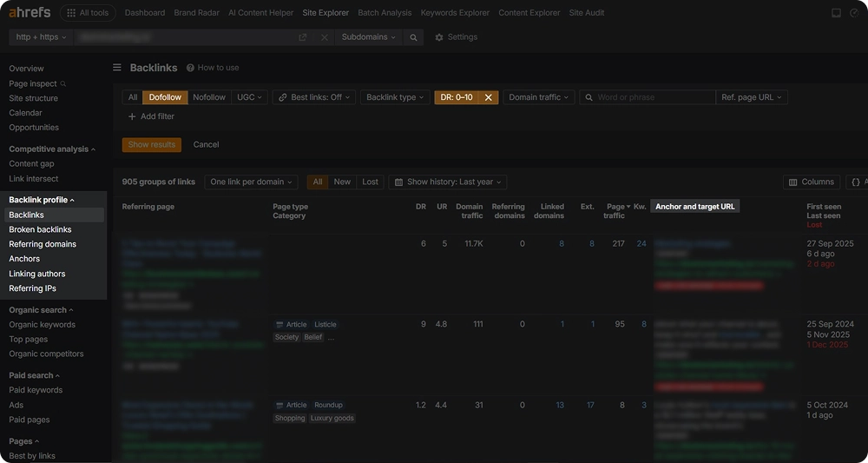The width and height of the screenshot is (868, 463).
Task: Open Organic keywords
Action: [x=42, y=325]
